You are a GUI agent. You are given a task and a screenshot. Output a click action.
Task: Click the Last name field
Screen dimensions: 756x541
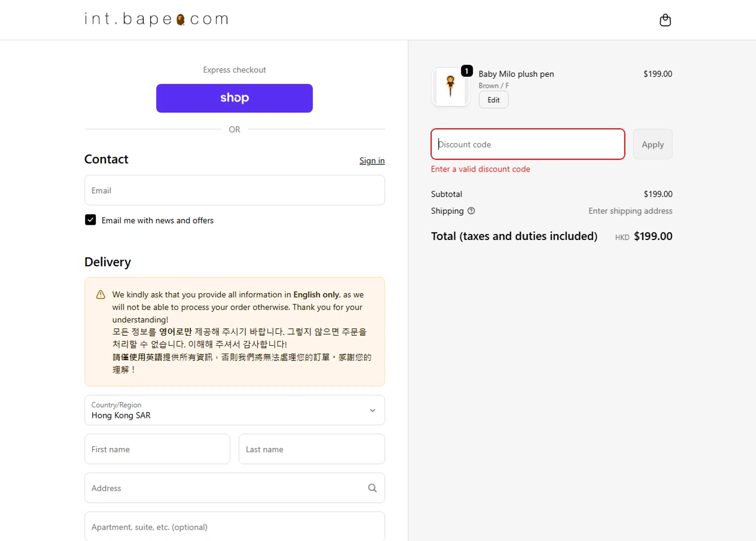pyautogui.click(x=311, y=449)
